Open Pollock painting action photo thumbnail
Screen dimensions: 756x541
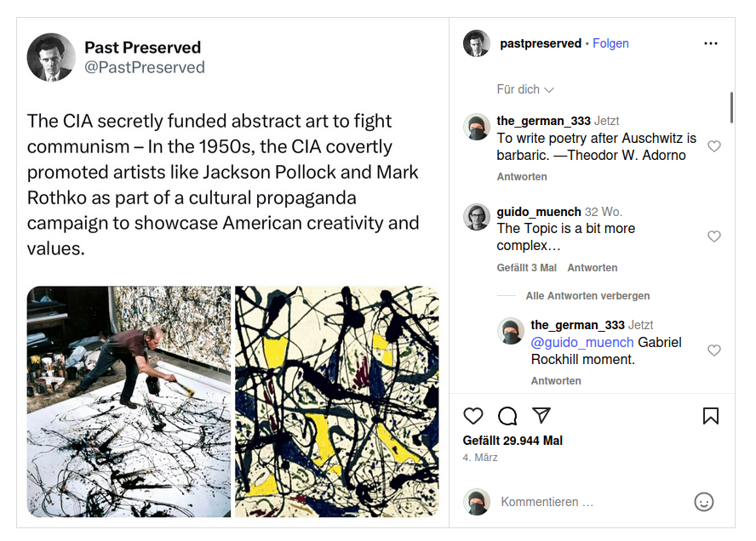pos(129,401)
